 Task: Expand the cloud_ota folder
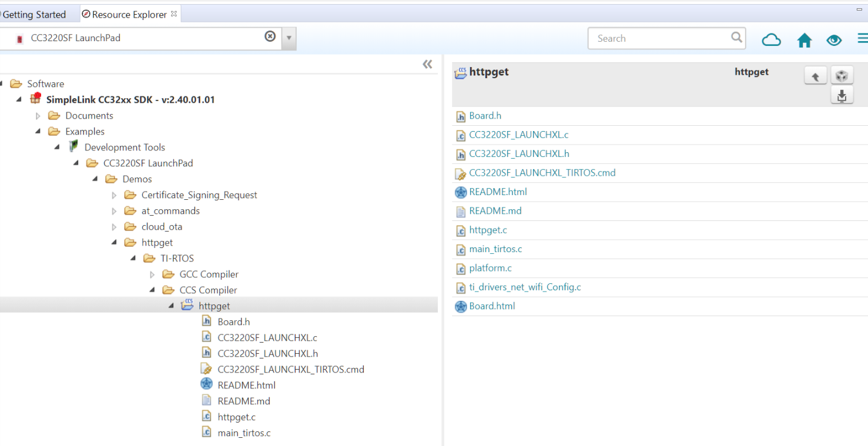point(115,227)
